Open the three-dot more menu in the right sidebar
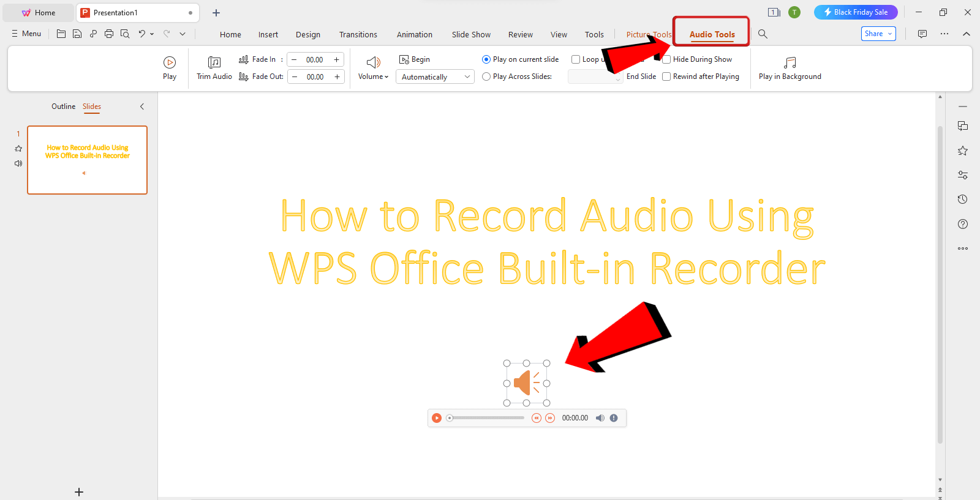 pyautogui.click(x=963, y=248)
